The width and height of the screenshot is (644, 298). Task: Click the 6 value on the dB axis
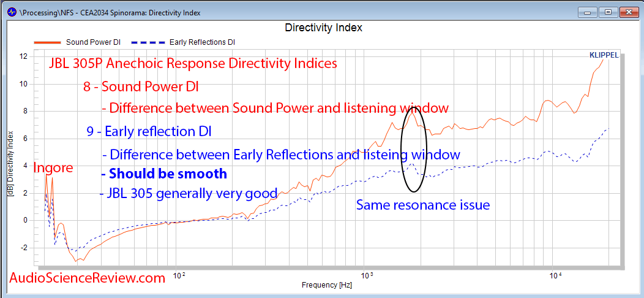click(24, 139)
